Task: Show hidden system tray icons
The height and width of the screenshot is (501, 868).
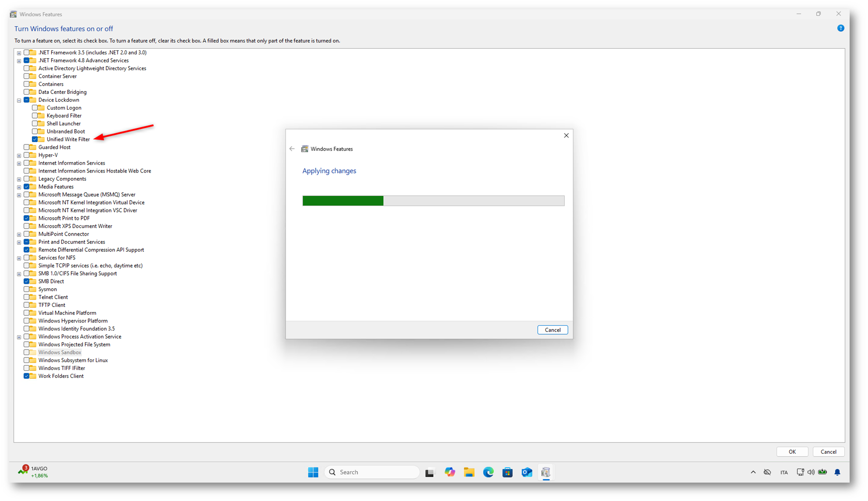Action: coord(753,472)
